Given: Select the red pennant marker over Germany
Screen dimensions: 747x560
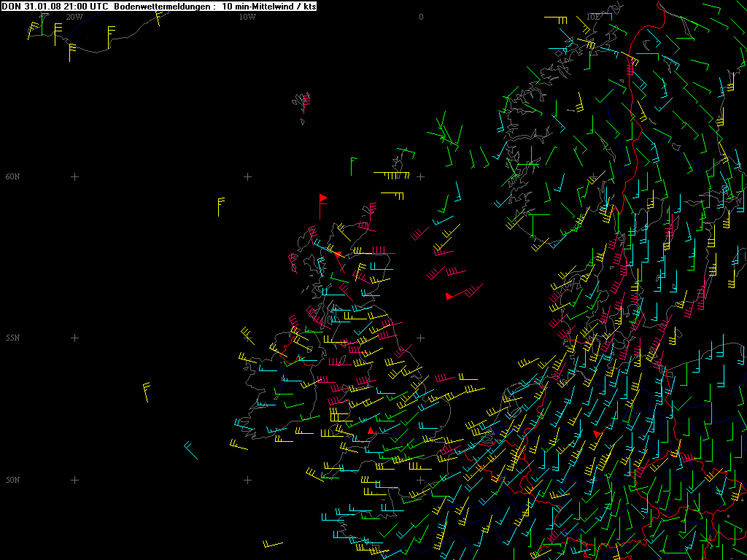Looking at the screenshot, I should [597, 435].
